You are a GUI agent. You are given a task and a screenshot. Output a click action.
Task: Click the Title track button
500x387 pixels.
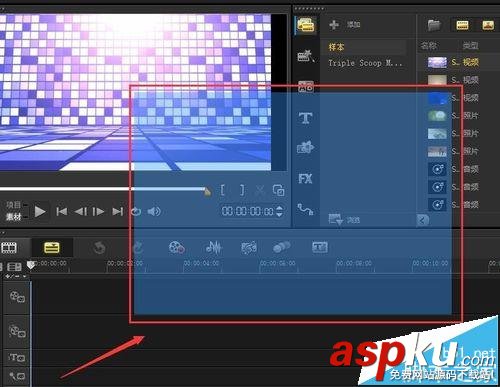click(x=17, y=358)
